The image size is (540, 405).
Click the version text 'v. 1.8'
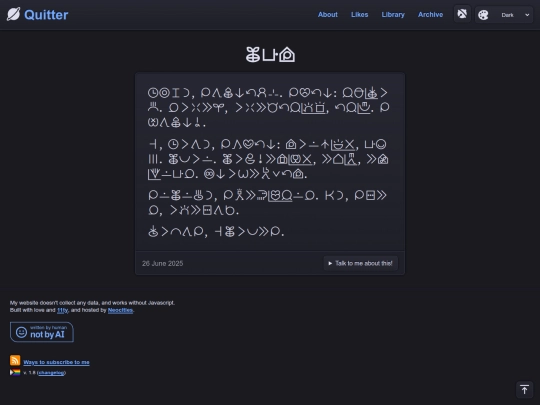(29, 373)
